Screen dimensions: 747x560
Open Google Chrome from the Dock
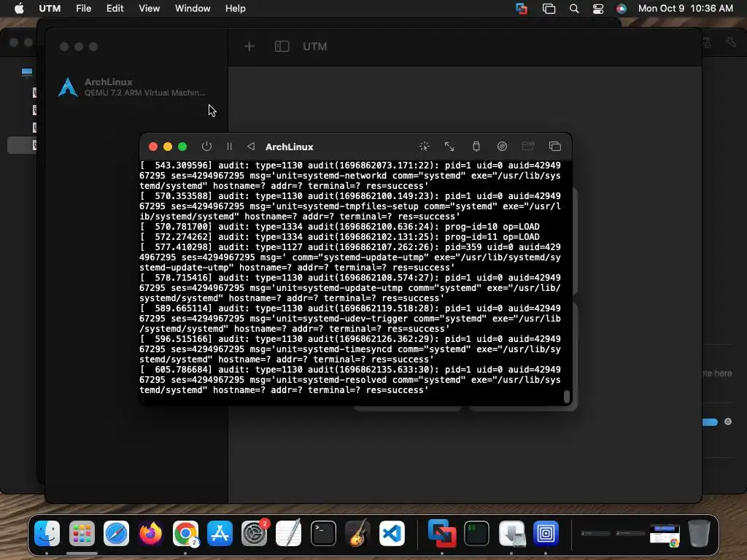pos(185,533)
